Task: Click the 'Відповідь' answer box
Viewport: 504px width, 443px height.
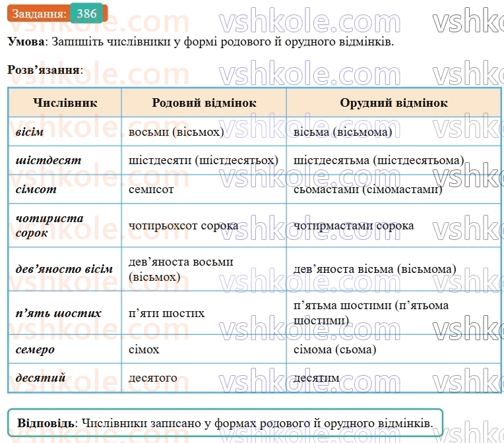Action: pyautogui.click(x=225, y=423)
